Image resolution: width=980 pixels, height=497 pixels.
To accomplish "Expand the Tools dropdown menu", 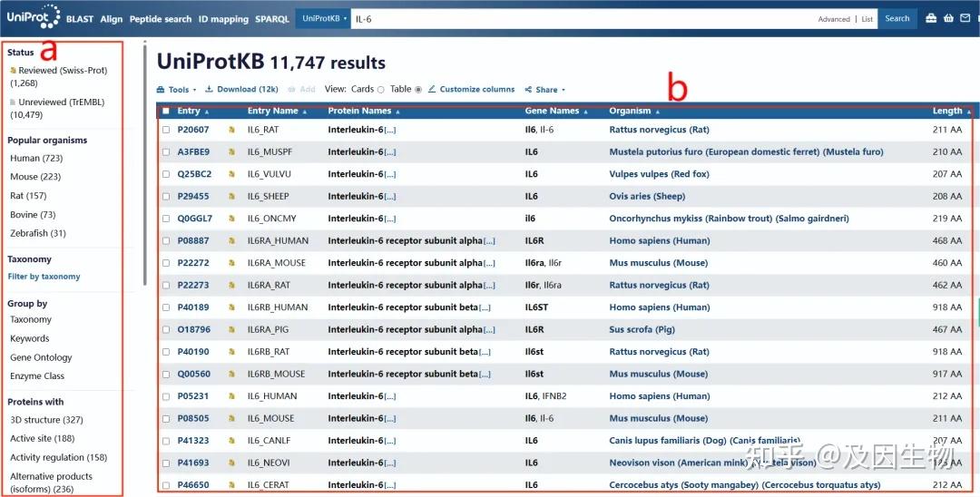I will tap(177, 90).
